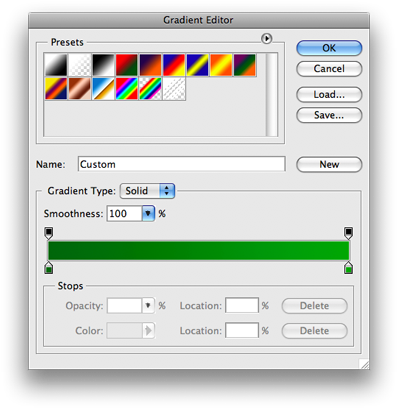This screenshot has width=397, height=408.
Task: Select the Violet, Green, Orange preset gradient
Action: pyautogui.click(x=245, y=65)
